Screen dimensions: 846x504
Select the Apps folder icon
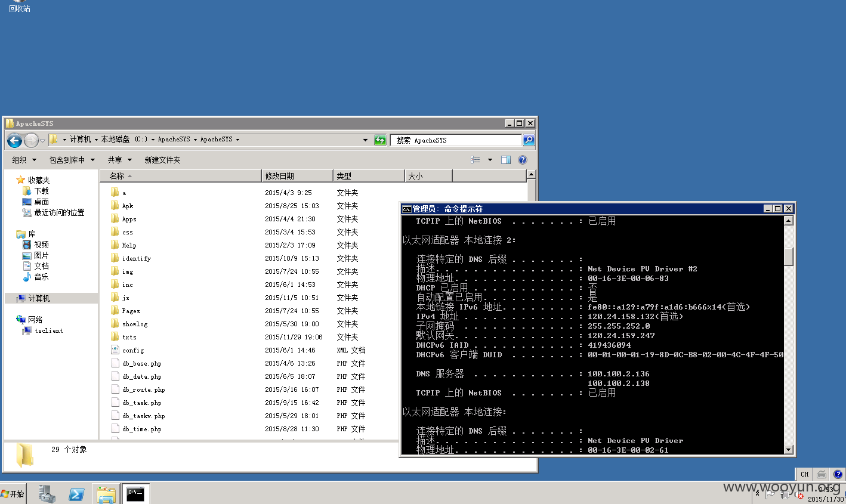(x=115, y=218)
